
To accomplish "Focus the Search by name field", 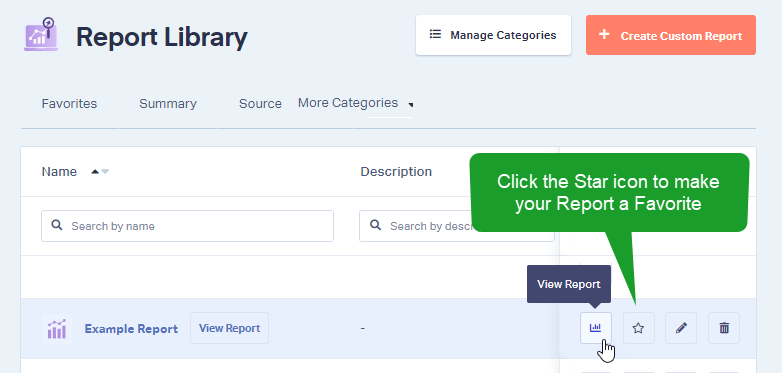I will [188, 226].
